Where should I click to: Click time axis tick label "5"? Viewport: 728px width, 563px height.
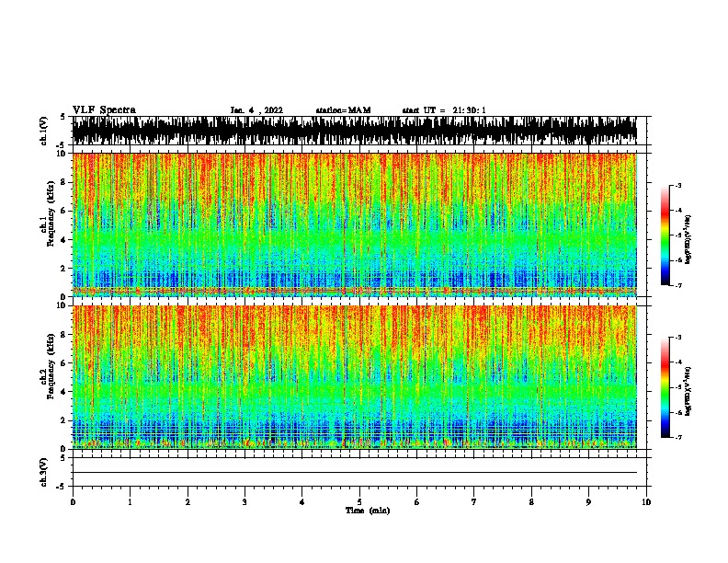(x=359, y=502)
